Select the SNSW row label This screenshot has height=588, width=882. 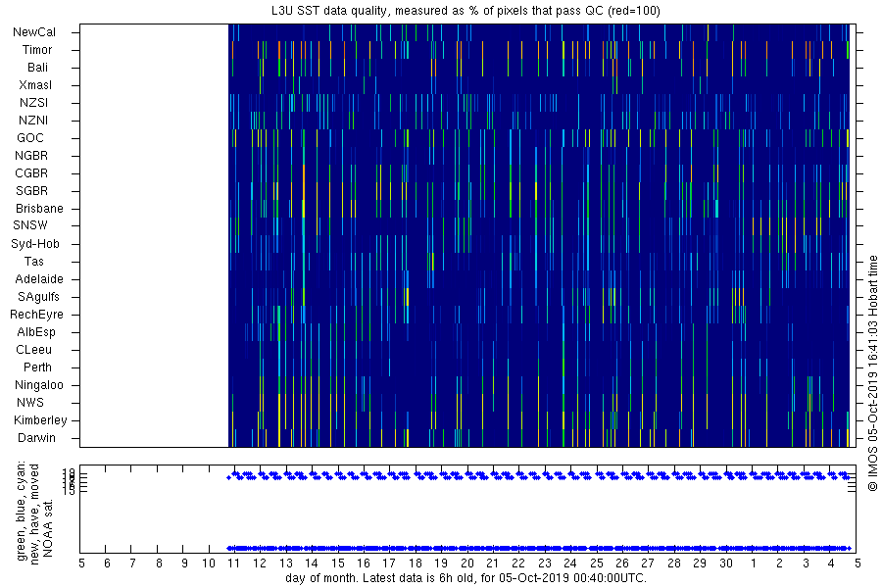pyautogui.click(x=30, y=225)
